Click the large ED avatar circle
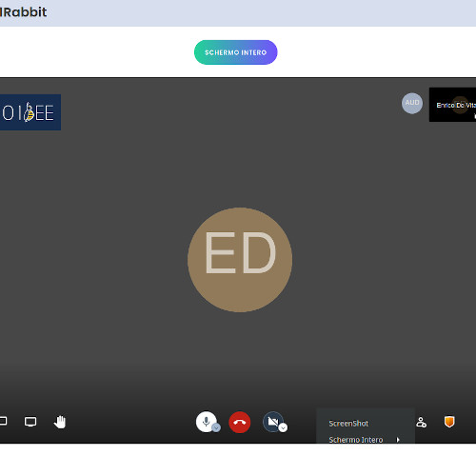This screenshot has width=476, height=476. pyautogui.click(x=240, y=260)
